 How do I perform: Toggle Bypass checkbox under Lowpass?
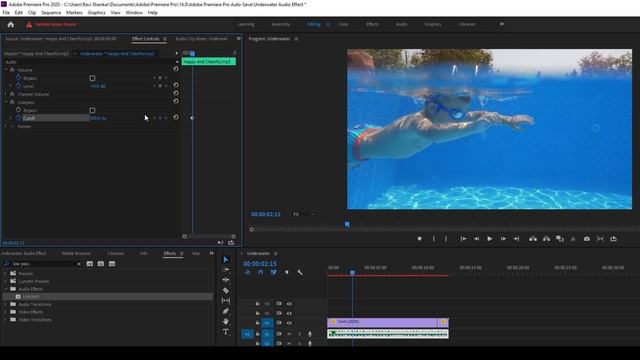click(x=92, y=110)
